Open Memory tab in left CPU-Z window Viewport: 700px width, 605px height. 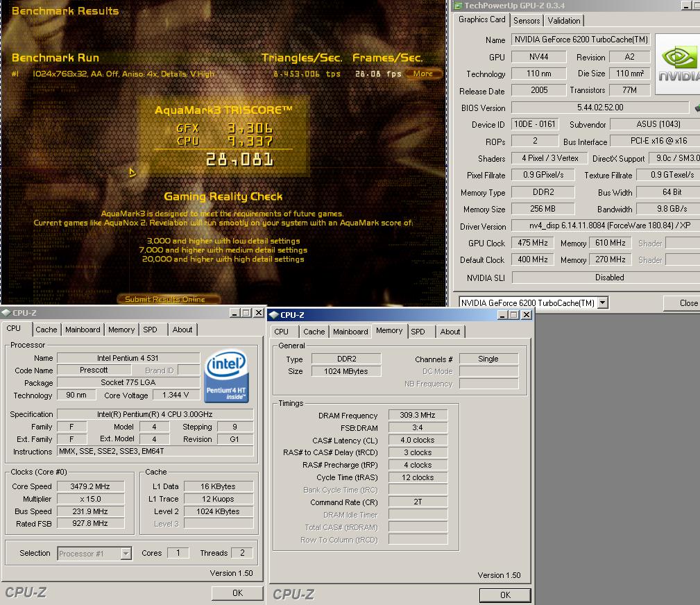121,330
